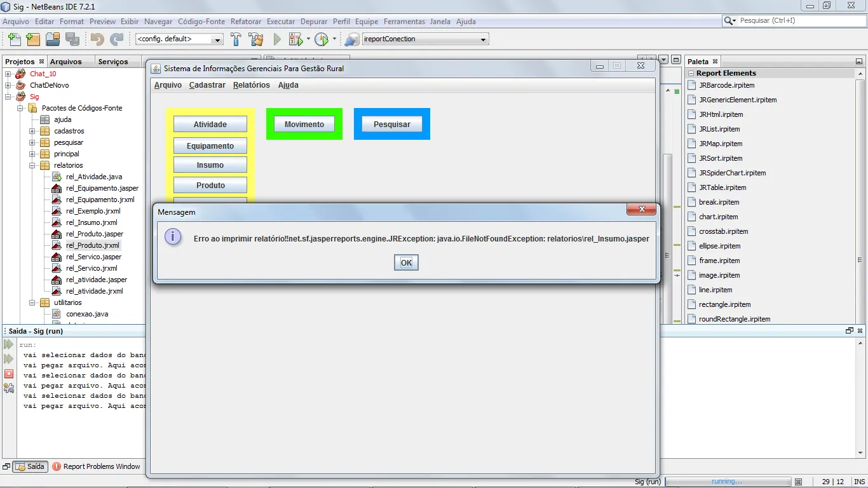Restore the Saída output panel window group
Image resolution: width=868 pixels, height=488 pixels.
(849, 331)
